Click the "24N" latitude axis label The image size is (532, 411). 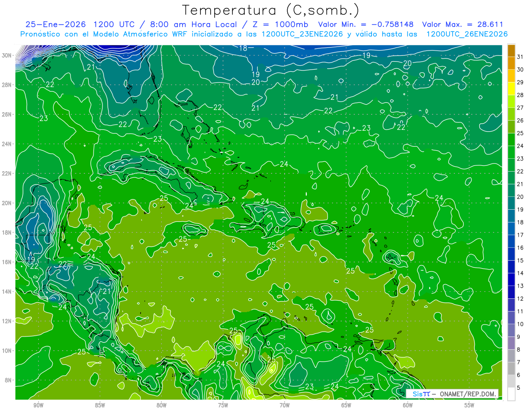[7, 144]
